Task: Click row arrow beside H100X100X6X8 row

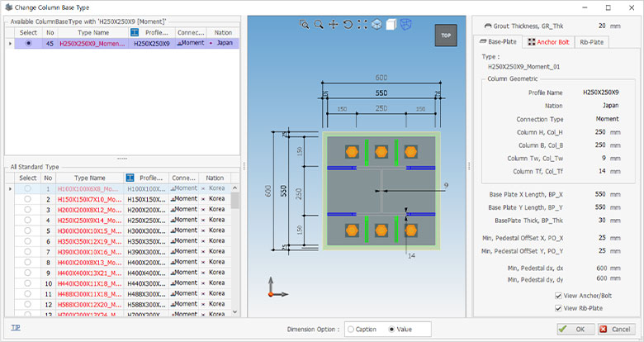Action: [x=10, y=188]
